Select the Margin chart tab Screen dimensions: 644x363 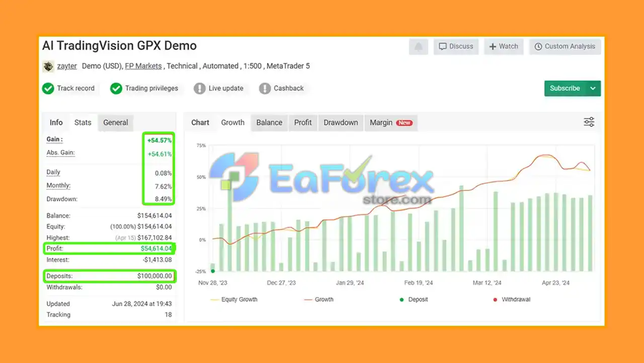[391, 122]
